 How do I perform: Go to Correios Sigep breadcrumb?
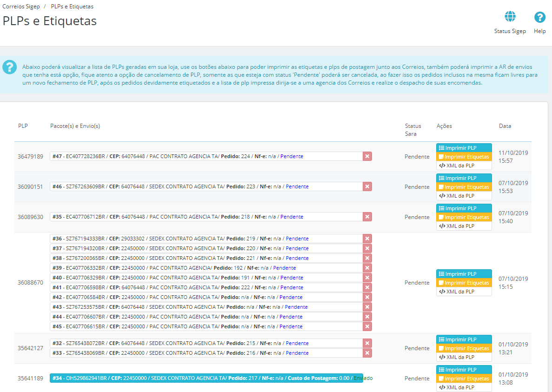pos(20,7)
